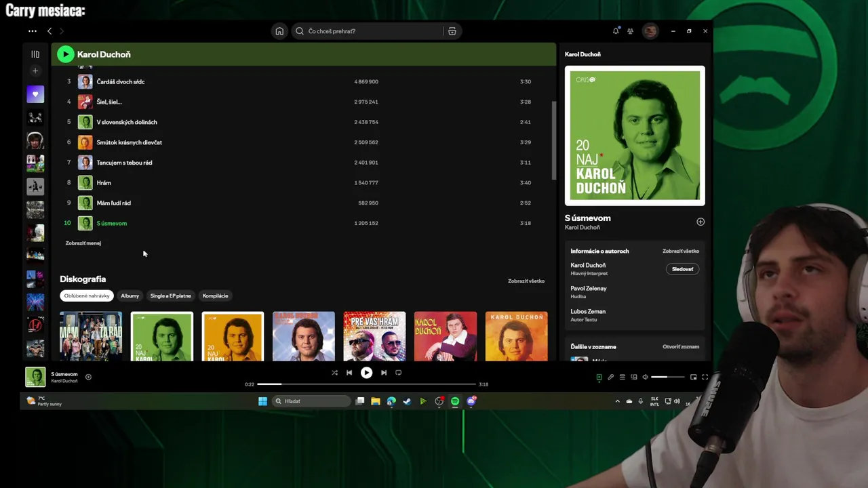Show all discography via 'Zobraziť všetko'
Screen dimensions: 868x488
[526, 281]
